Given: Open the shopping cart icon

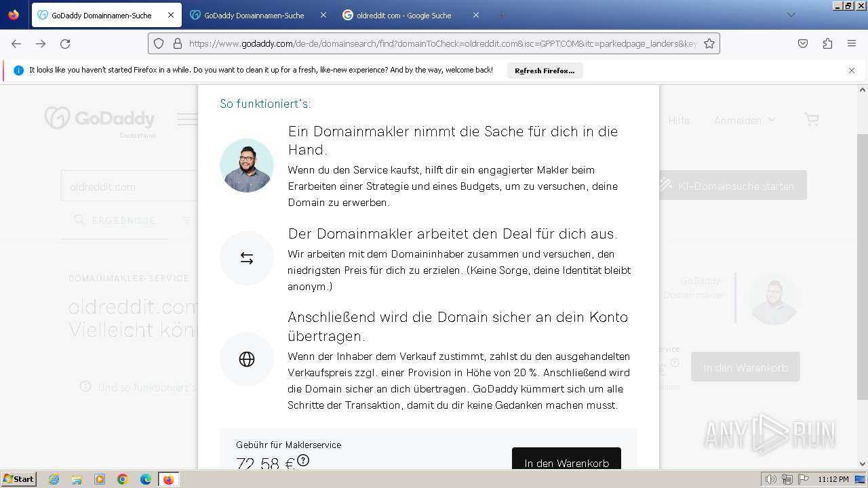Looking at the screenshot, I should [812, 119].
